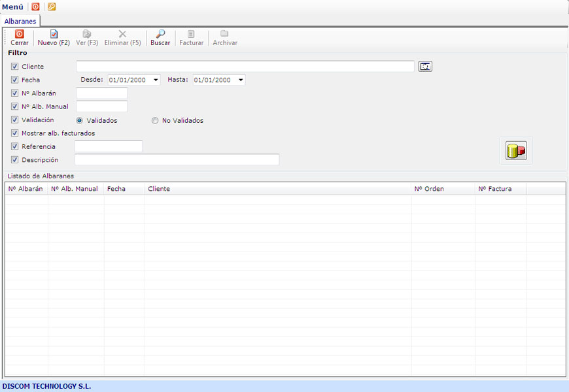Switch to the Albaranes tab

20,22
